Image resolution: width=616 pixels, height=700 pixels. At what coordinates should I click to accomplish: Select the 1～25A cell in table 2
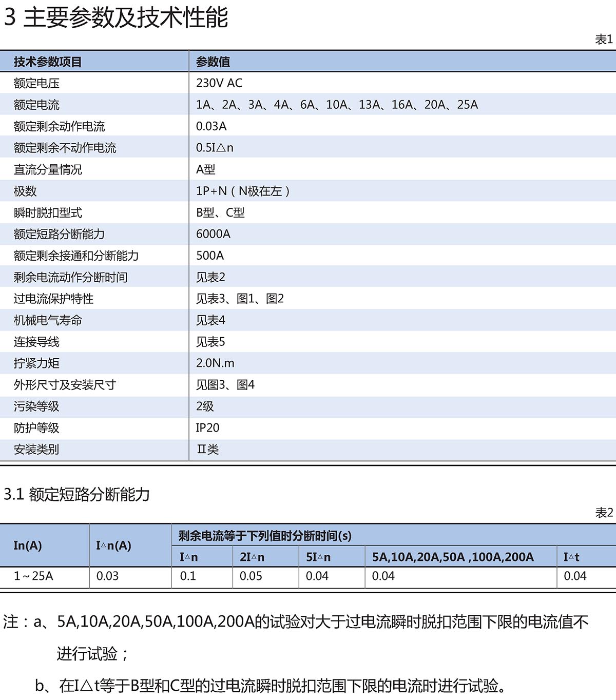pos(33,576)
